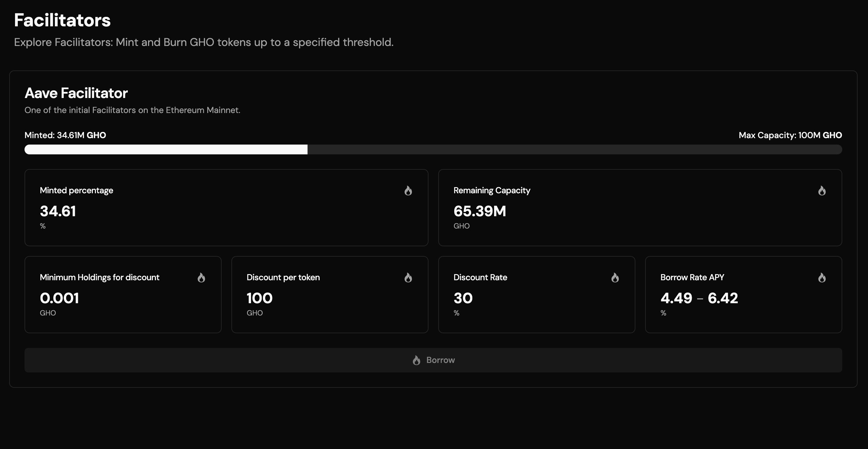
Task: Select the 30 discount rate value
Action: 463,298
